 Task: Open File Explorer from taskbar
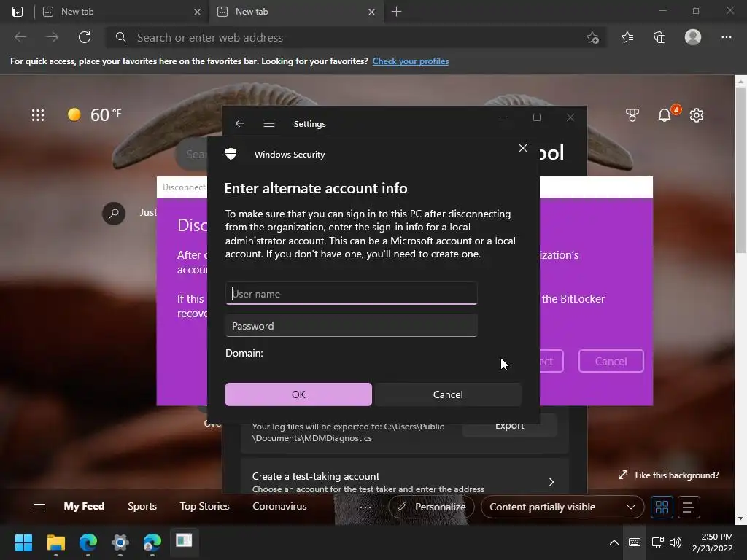click(x=55, y=542)
